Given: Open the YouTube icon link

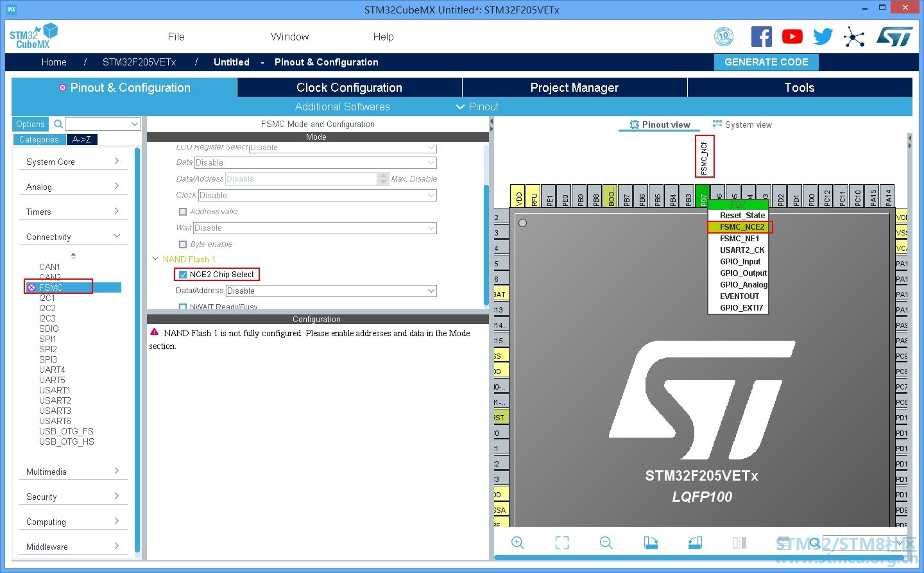Looking at the screenshot, I should click(792, 37).
